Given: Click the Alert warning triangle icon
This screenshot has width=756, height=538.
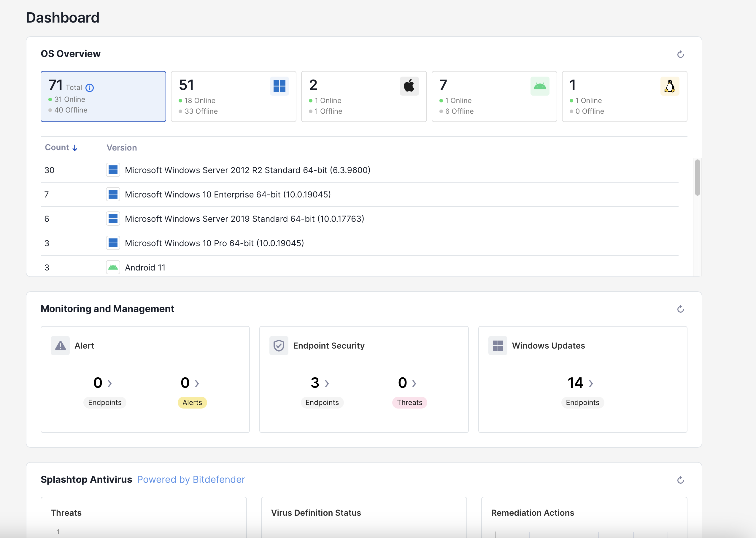Looking at the screenshot, I should coord(60,346).
